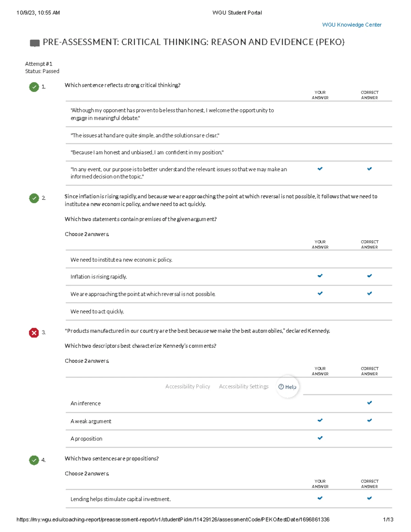Click correct answer check for 'Lending helps stimulate capital investment'
The width and height of the screenshot is (411, 532).
369,498
